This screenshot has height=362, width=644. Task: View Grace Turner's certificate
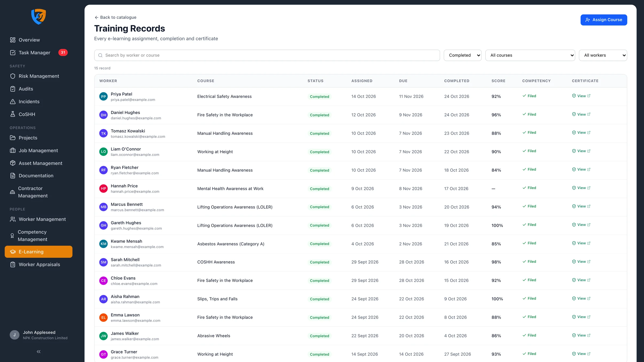pyautogui.click(x=581, y=354)
